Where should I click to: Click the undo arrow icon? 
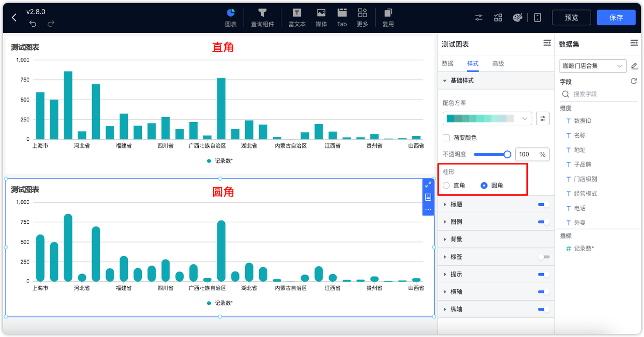coord(33,23)
